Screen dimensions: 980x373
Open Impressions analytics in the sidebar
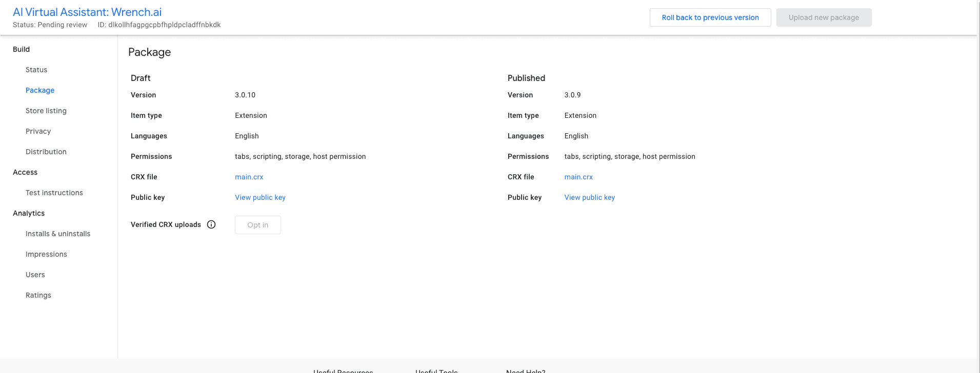(46, 254)
